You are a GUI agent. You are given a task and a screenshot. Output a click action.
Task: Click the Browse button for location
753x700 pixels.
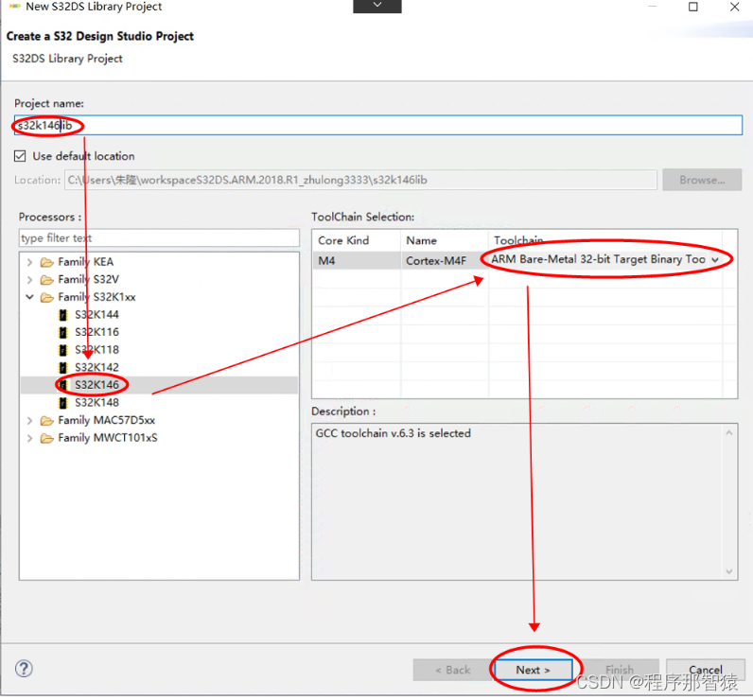[702, 180]
